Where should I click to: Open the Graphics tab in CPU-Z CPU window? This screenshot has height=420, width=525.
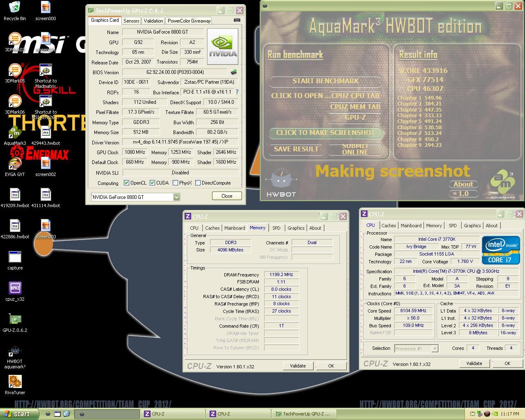click(x=472, y=226)
